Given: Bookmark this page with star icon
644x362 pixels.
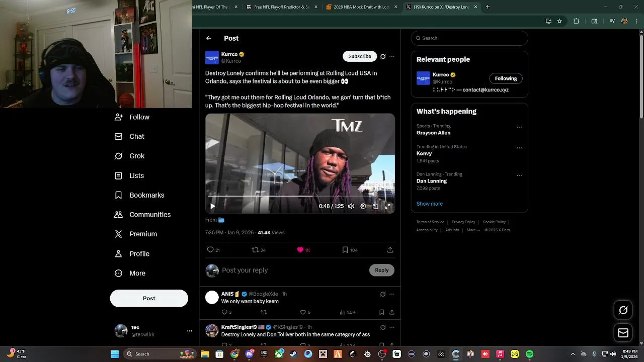Looking at the screenshot, I should point(559,21).
